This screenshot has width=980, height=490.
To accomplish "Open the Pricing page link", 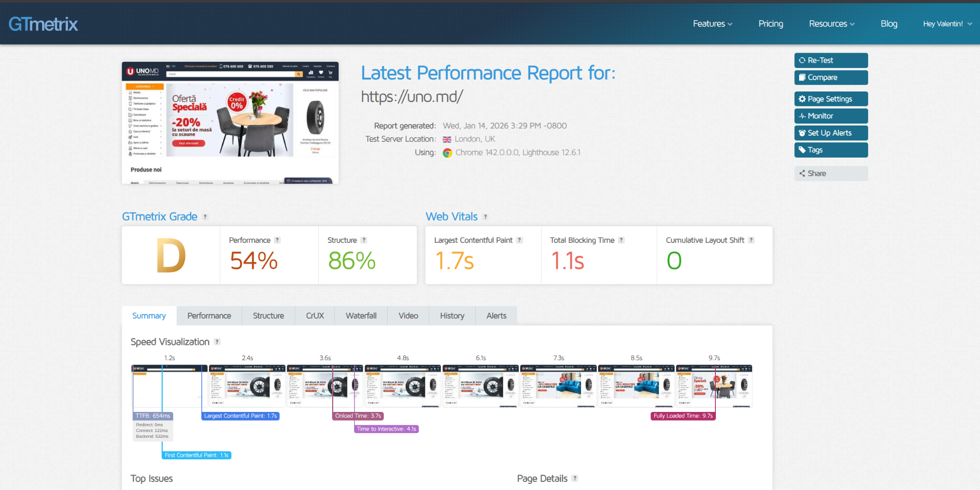I will tap(770, 24).
